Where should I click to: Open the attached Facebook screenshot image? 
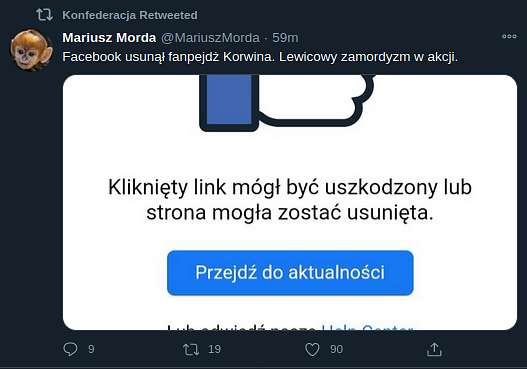290,202
